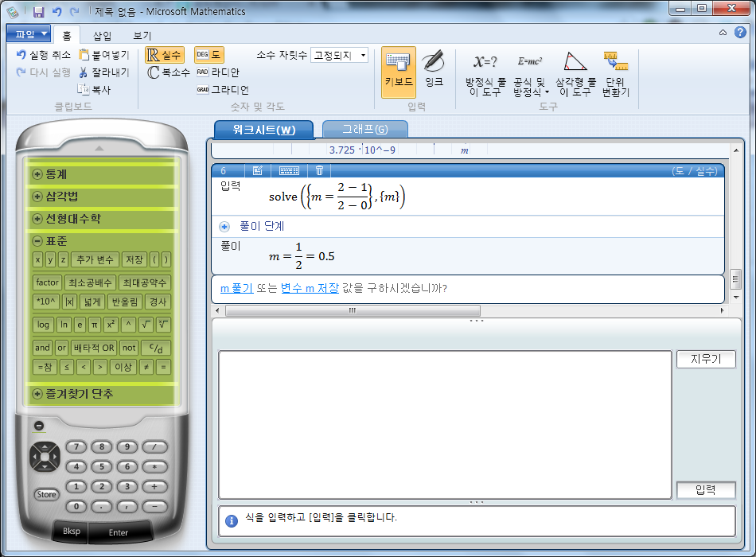This screenshot has height=557, width=756.
Task: Click the keyboard icon in result 6 header
Action: coord(290,170)
